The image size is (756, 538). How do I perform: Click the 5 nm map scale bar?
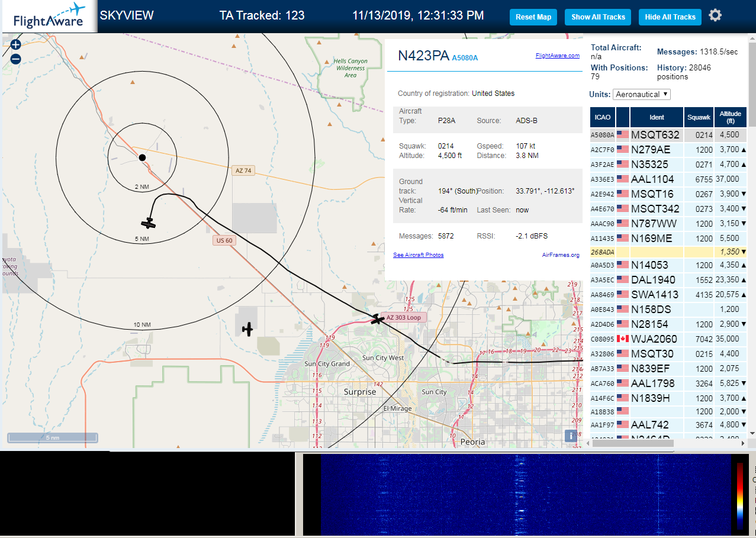click(x=53, y=438)
